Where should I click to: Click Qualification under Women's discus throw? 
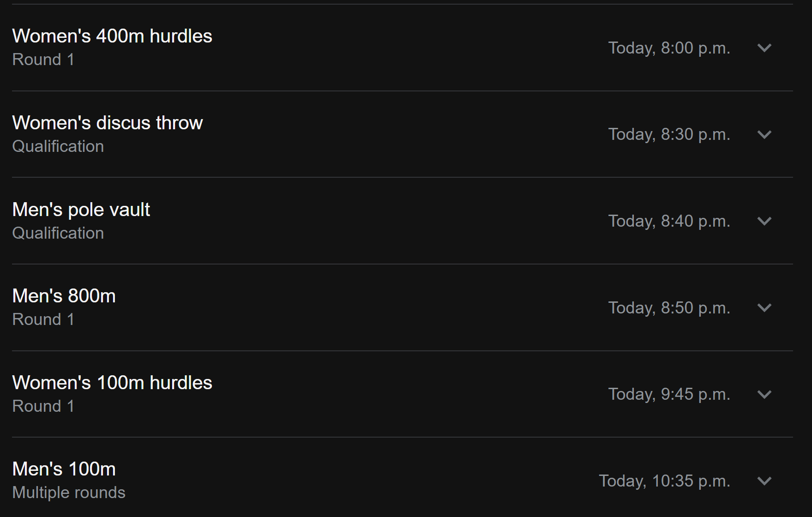click(x=58, y=146)
